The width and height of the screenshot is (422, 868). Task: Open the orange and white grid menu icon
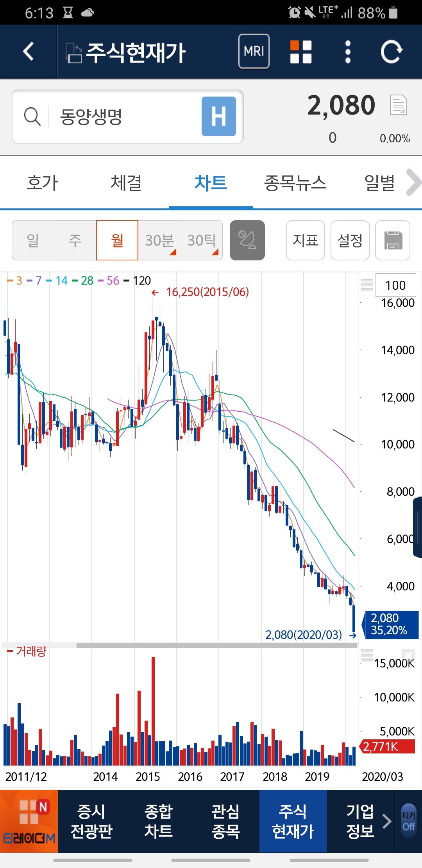click(301, 52)
